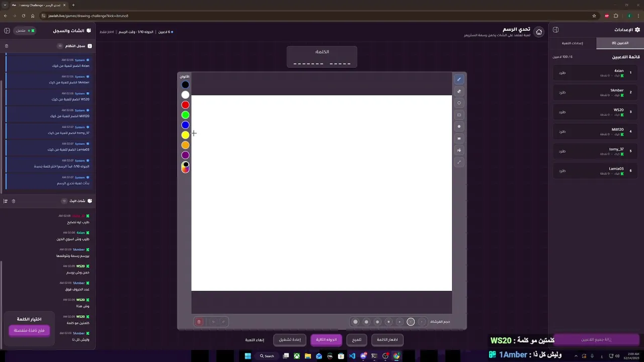
Task: Redo the drawing stroke
Action: pos(223,322)
